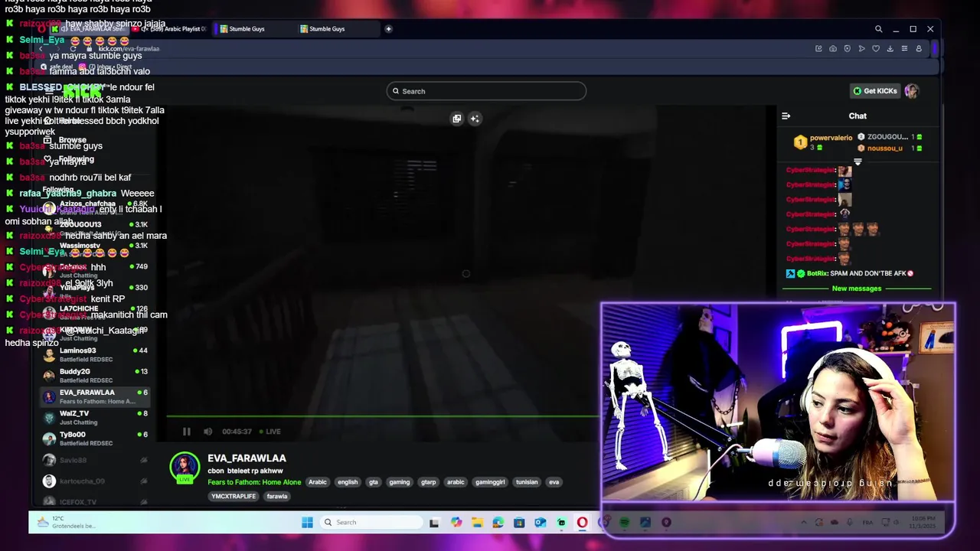
Task: Open the Windows Start button
Action: [307, 522]
